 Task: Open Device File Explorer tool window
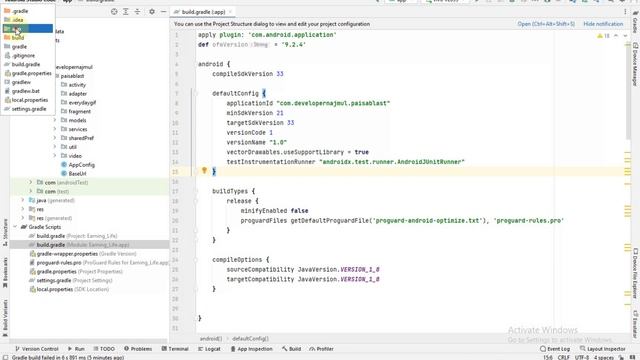pyautogui.click(x=635, y=273)
